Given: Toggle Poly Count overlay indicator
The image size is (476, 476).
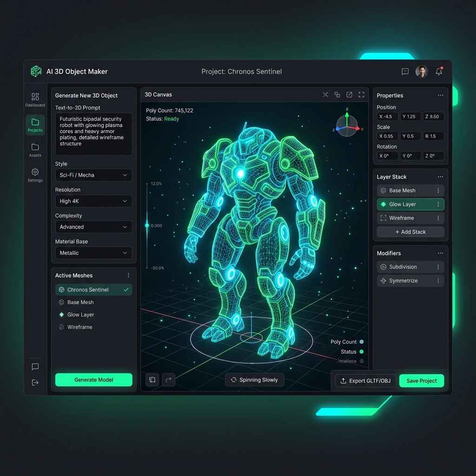Looking at the screenshot, I should pyautogui.click(x=362, y=342).
